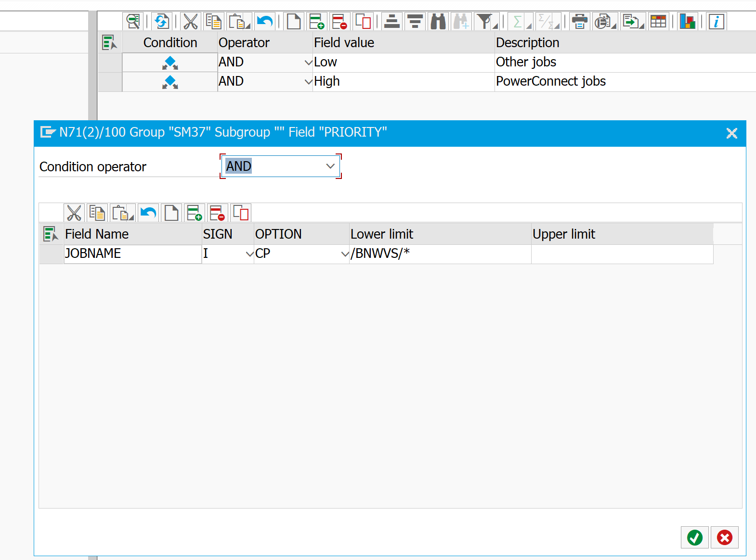Click Sort ascending icon in top toolbar
The width and height of the screenshot is (756, 560).
click(392, 22)
